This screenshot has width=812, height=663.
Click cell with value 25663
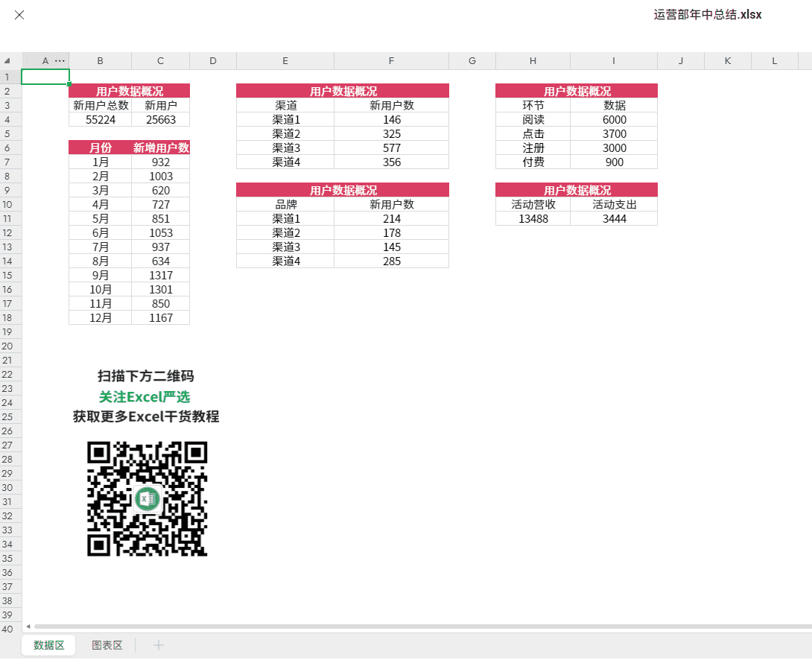160,120
